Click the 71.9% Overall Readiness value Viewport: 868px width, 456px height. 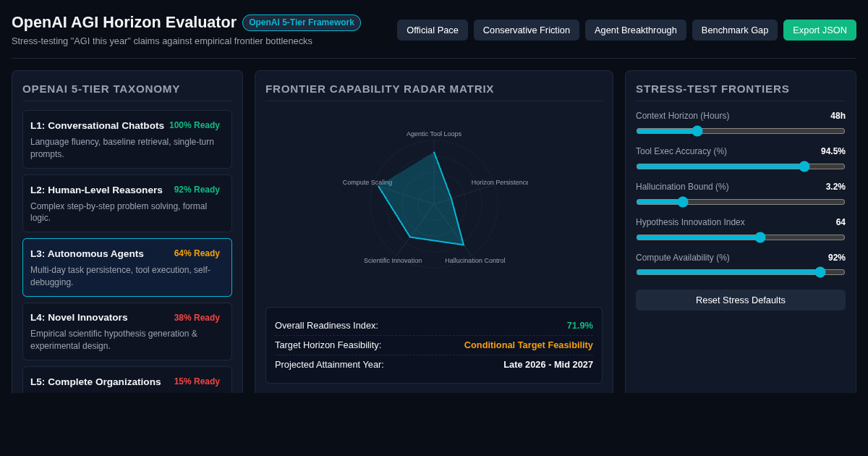click(x=580, y=326)
